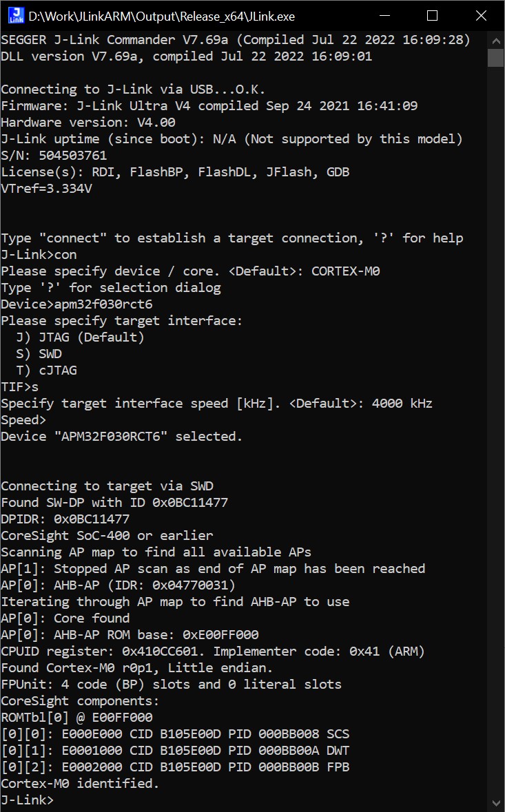Click the scrollbar up arrow
The height and width of the screenshot is (812, 505).
pos(496,39)
